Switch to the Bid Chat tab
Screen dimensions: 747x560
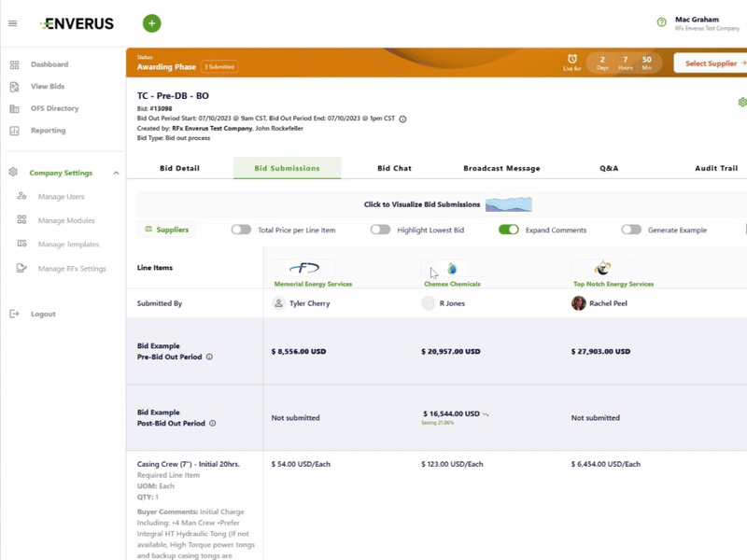point(394,168)
